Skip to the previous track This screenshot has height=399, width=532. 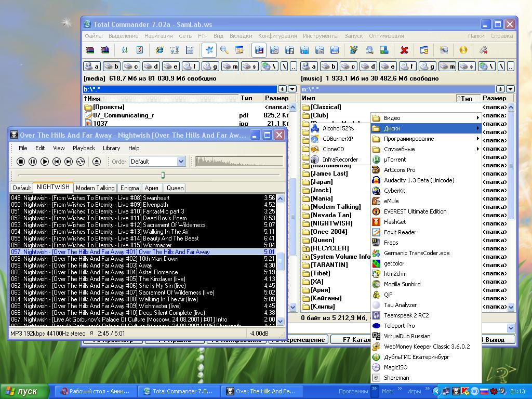click(x=57, y=162)
